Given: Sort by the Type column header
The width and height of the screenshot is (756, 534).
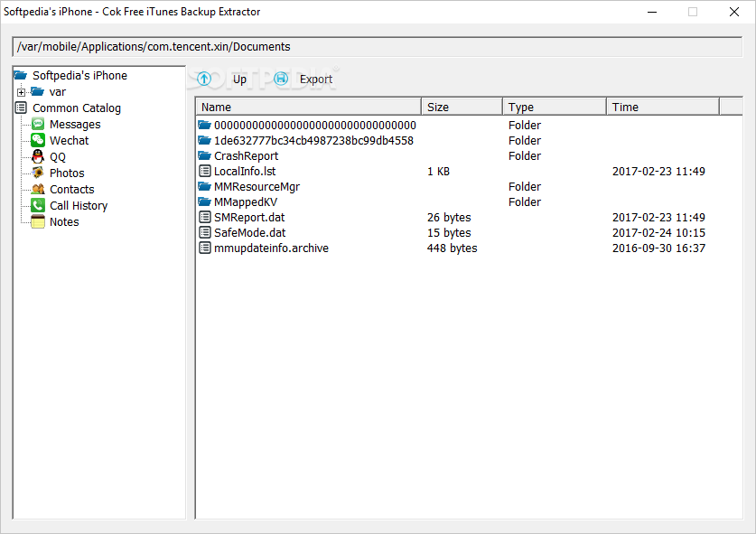Looking at the screenshot, I should [554, 107].
